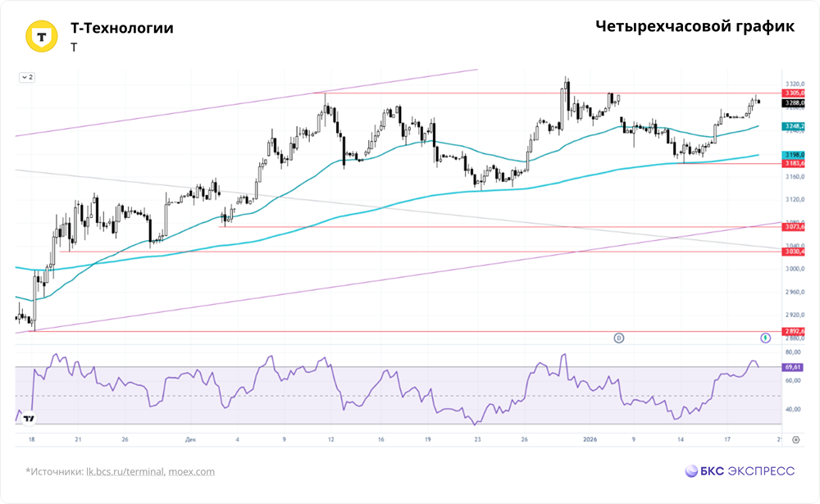
Task: Click the RSI 60,00 axis tick
Action: 793,380
